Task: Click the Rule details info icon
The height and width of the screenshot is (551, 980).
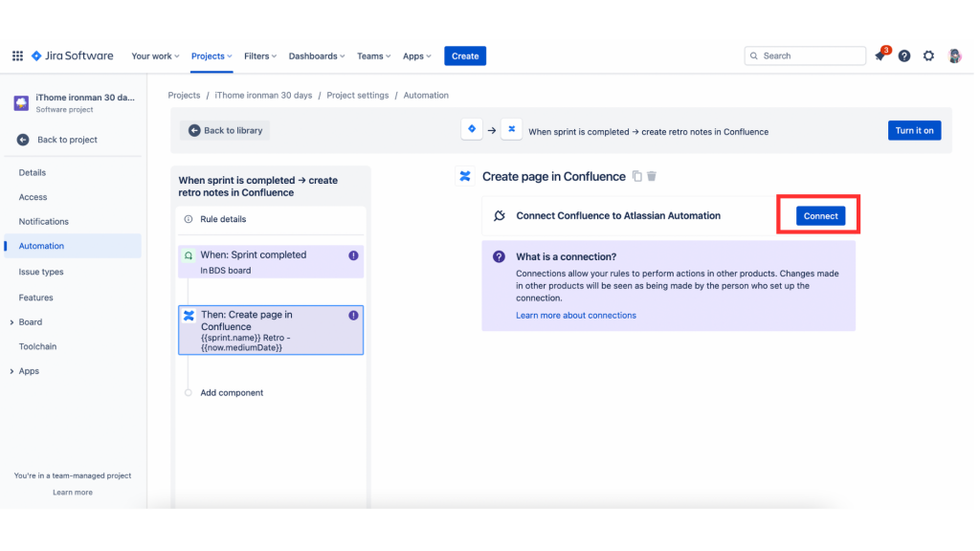Action: pos(189,219)
